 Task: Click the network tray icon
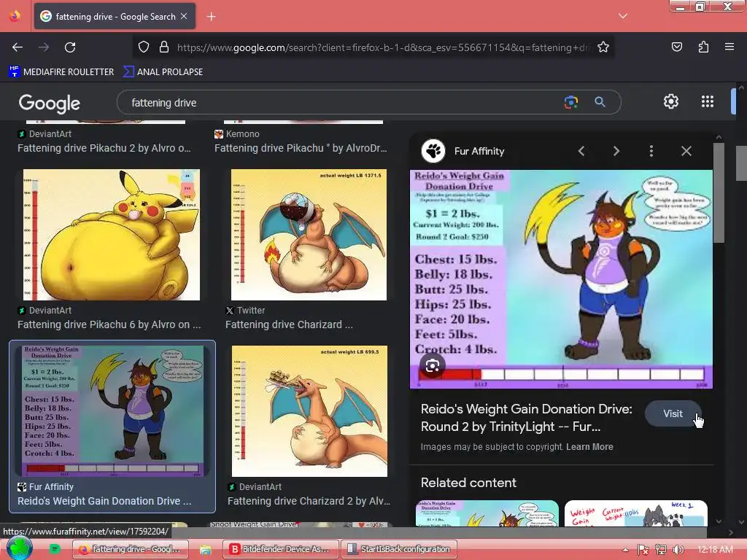point(660,550)
